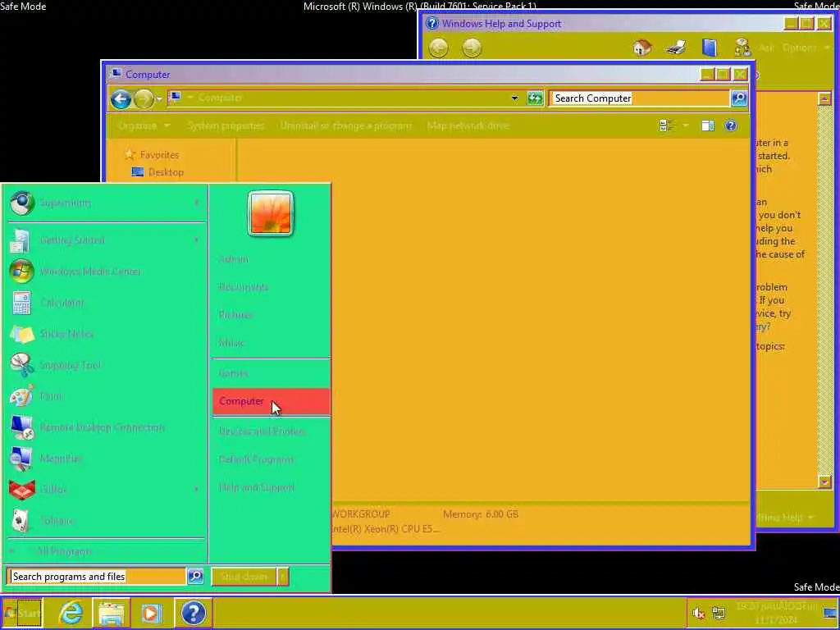The width and height of the screenshot is (840, 630).
Task: Click Uninstall or change a program
Action: coord(345,126)
